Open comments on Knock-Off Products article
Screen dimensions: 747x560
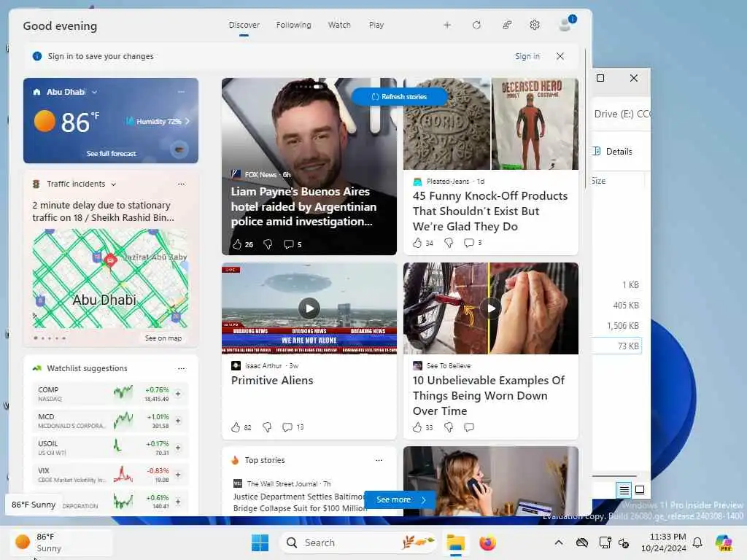(x=469, y=243)
